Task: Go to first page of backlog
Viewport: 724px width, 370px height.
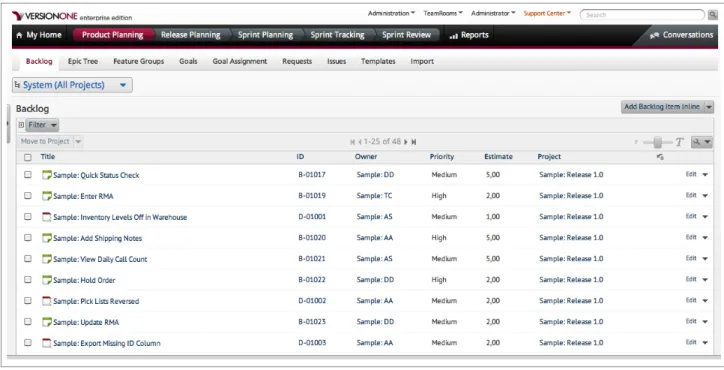Action: [352, 142]
